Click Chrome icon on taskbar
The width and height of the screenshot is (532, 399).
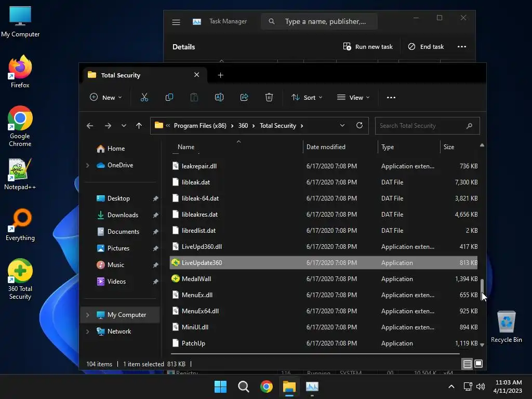[267, 387]
